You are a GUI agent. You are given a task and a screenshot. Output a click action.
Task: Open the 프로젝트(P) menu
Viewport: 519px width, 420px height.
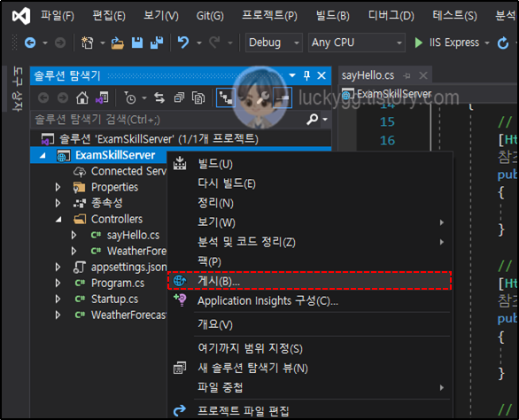[270, 16]
